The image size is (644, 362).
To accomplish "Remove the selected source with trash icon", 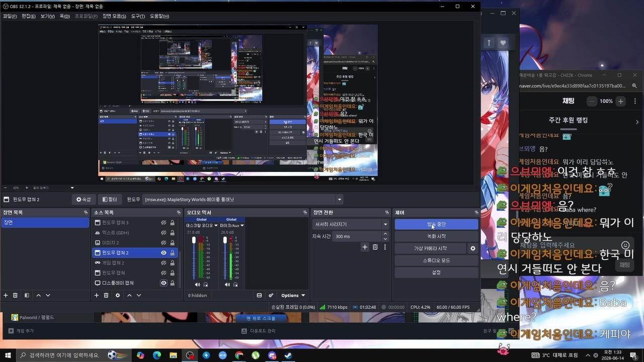I will click(106, 295).
